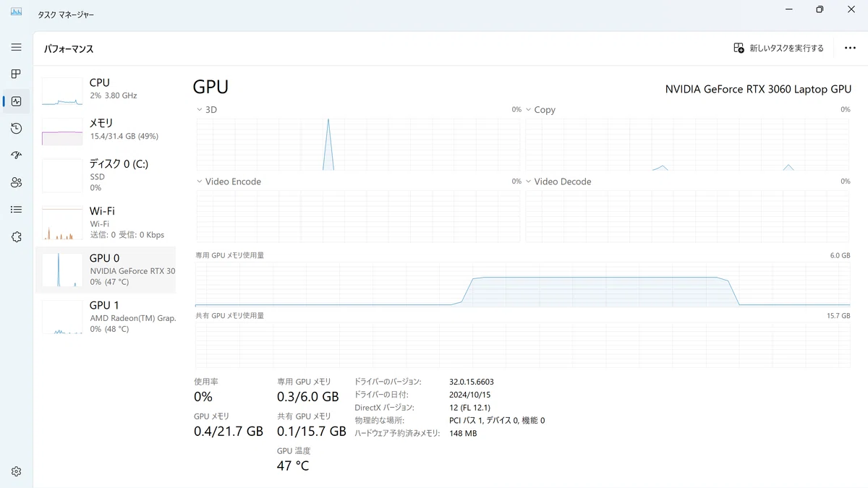The height and width of the screenshot is (488, 868).
Task: Click the 0.3/6.0 GB dedicated memory value
Action: (x=308, y=397)
